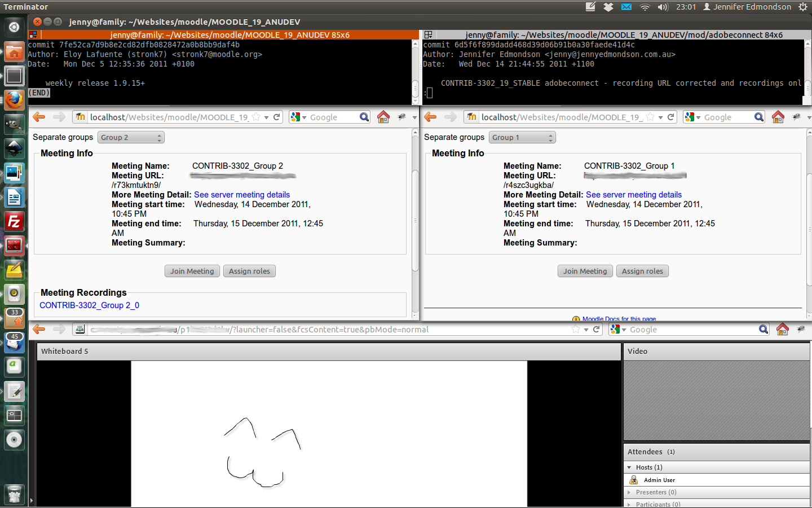
Task: Open Shotwell photo manager in launcher
Action: (x=14, y=173)
